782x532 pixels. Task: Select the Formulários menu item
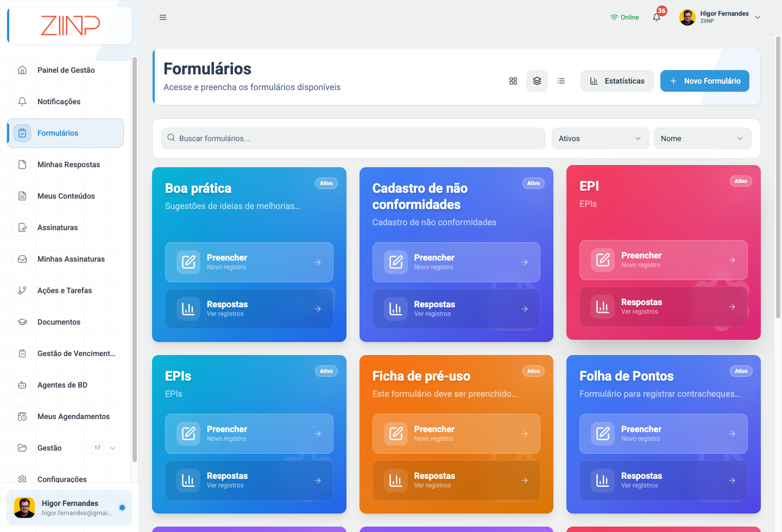coord(65,133)
